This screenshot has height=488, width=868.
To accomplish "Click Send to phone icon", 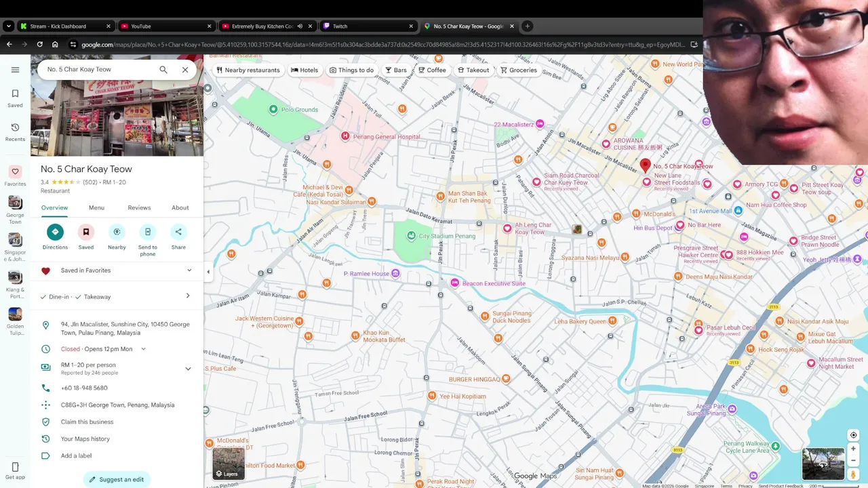I will point(148,232).
